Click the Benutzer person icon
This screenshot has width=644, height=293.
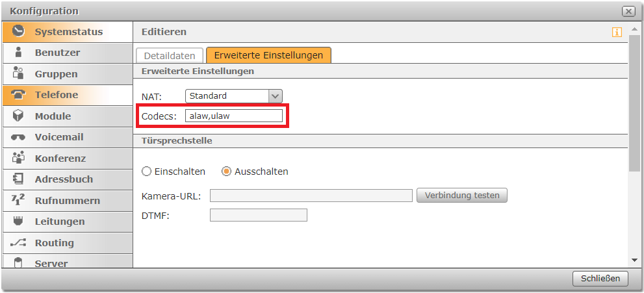click(x=18, y=53)
